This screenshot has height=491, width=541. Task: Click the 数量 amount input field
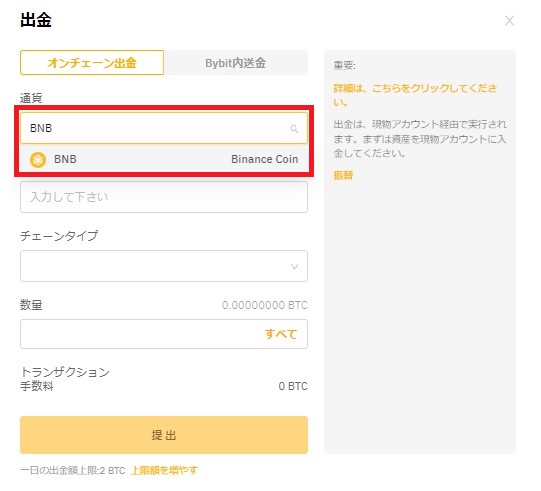click(x=164, y=334)
